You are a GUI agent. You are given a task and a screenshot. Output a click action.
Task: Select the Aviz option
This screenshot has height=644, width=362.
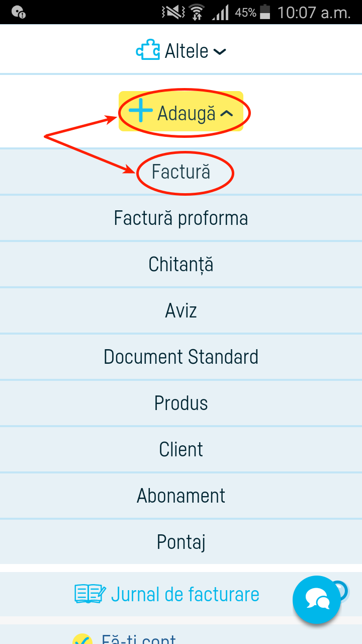pyautogui.click(x=181, y=310)
